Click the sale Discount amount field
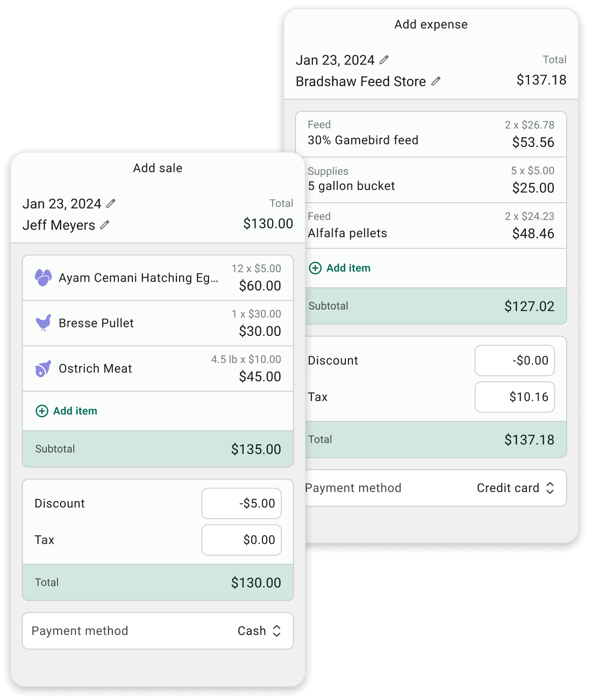The height and width of the screenshot is (700, 589). [242, 504]
